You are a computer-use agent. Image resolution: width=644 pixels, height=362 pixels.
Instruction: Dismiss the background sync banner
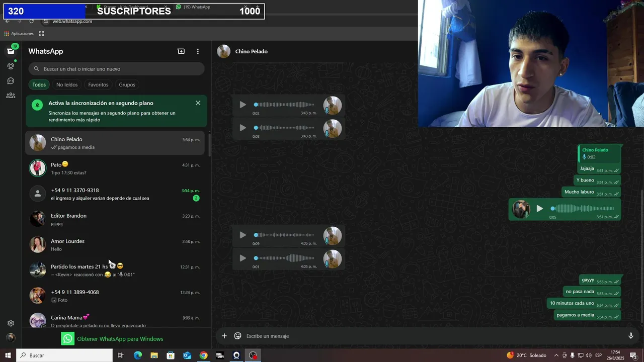tap(198, 103)
